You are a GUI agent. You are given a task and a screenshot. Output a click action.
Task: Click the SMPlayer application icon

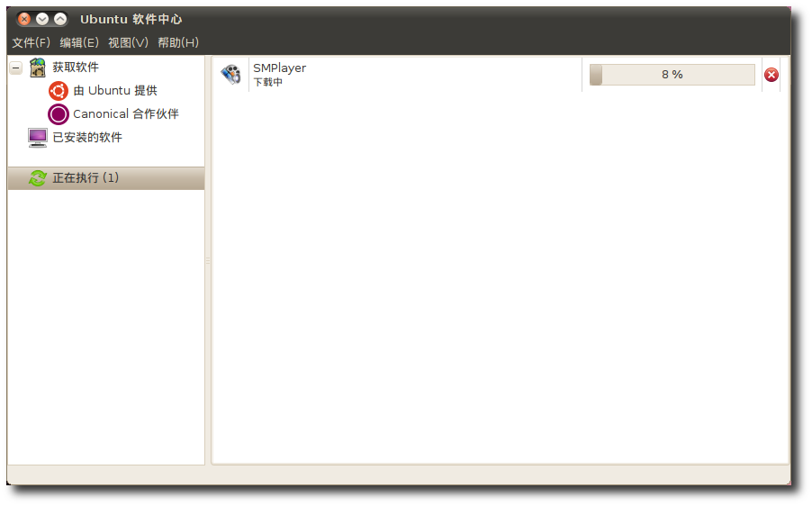[x=230, y=75]
